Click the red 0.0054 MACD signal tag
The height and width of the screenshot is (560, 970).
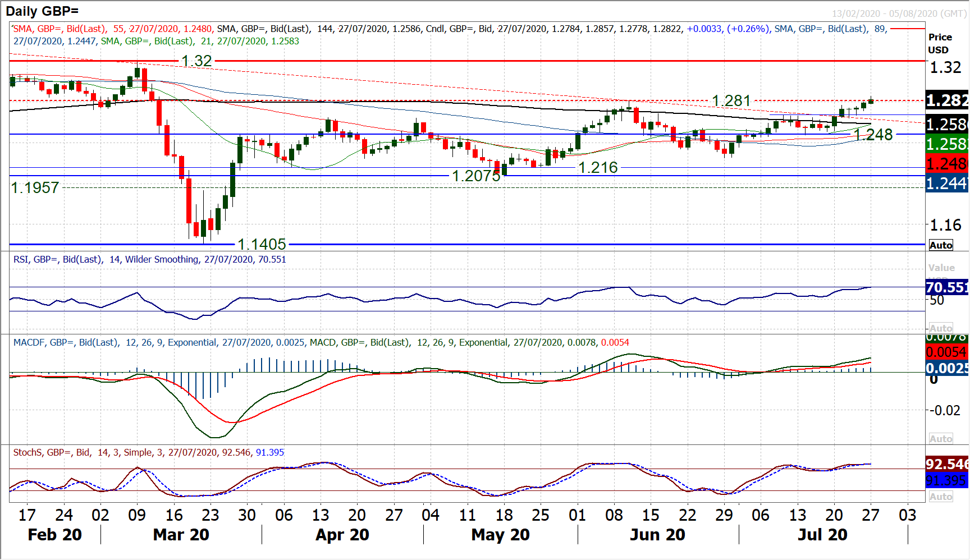point(946,352)
